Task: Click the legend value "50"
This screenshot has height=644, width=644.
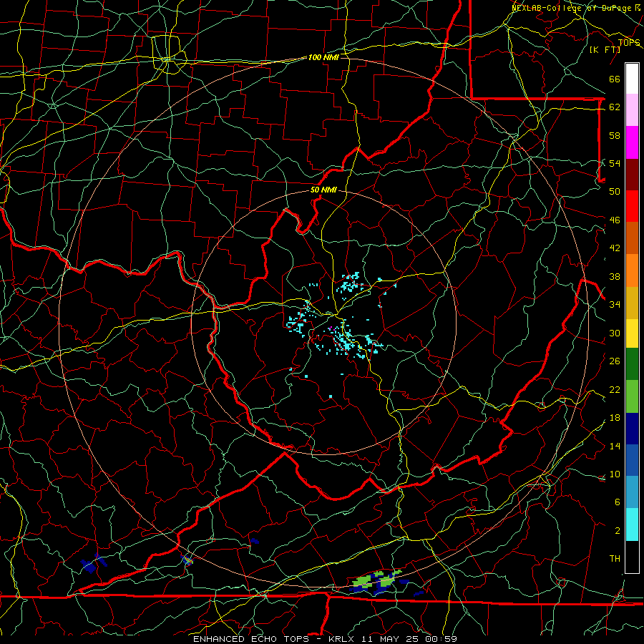Action: tap(615, 191)
